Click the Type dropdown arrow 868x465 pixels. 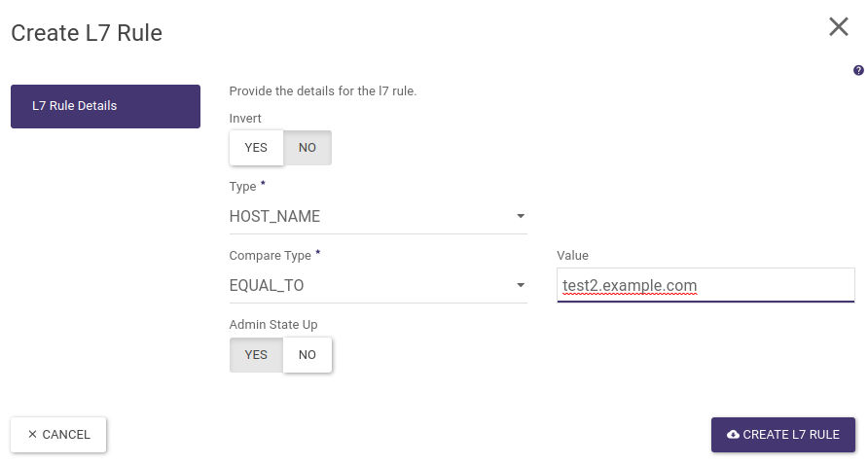tap(521, 217)
